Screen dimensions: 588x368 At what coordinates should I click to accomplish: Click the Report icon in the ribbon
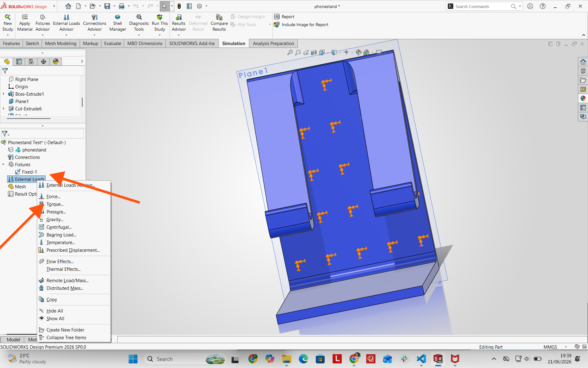coord(277,17)
